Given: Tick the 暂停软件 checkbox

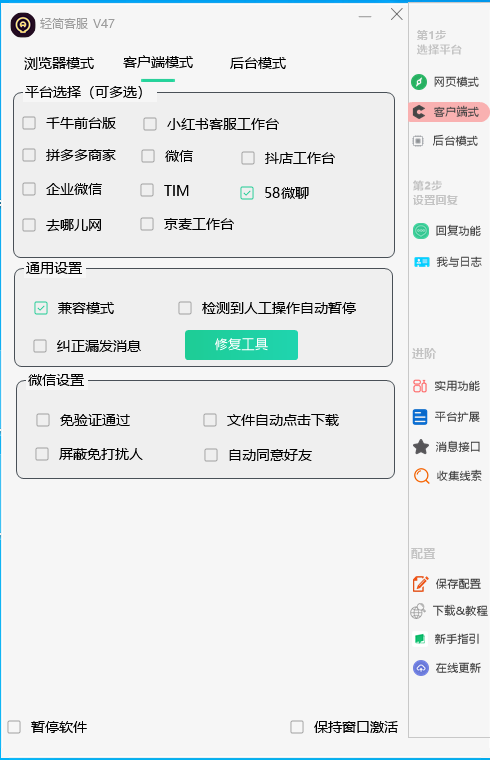Looking at the screenshot, I should (14, 727).
